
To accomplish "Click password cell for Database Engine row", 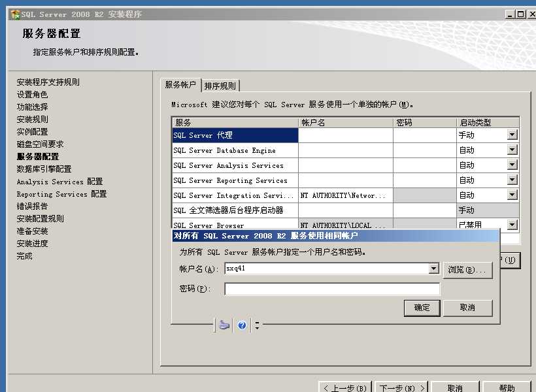I will [x=425, y=150].
